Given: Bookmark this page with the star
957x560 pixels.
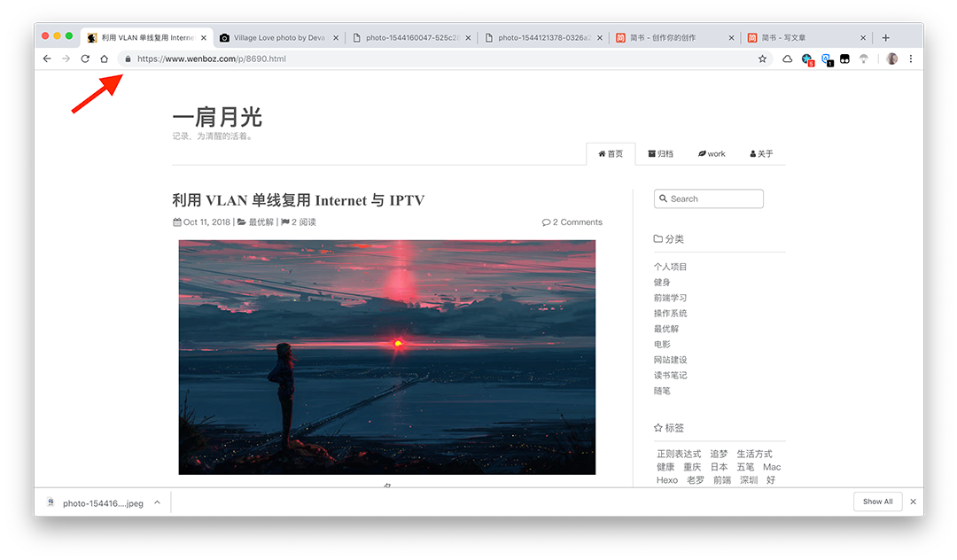Looking at the screenshot, I should click(762, 58).
